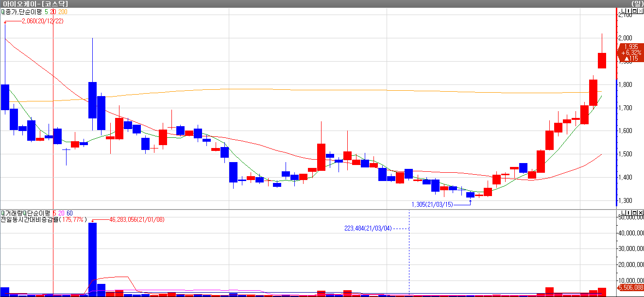The height and width of the screenshot is (297, 644).
Task: Click the magenta 20 volume average period
Action: click(61, 213)
